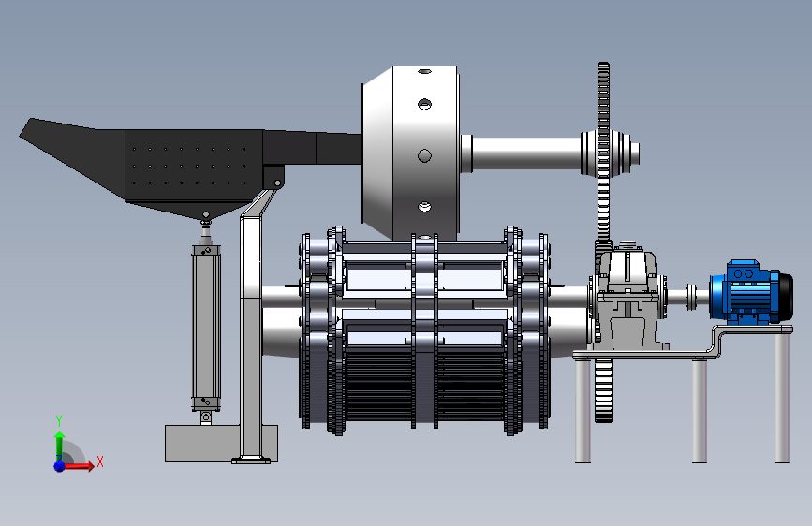Click the "Y" label on the triad
812x526 pixels.
(x=59, y=421)
